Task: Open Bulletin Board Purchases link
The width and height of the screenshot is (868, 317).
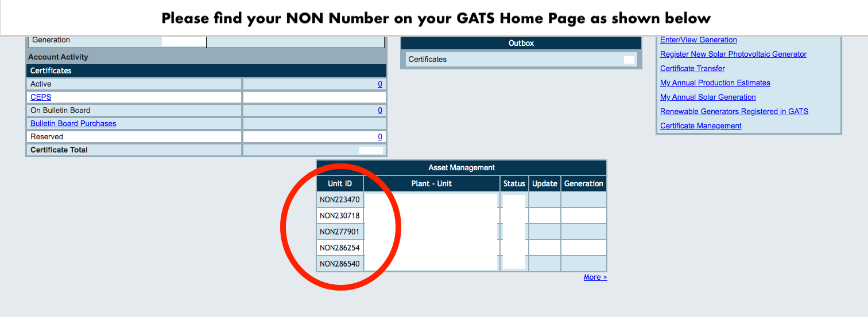Action: pyautogui.click(x=73, y=123)
